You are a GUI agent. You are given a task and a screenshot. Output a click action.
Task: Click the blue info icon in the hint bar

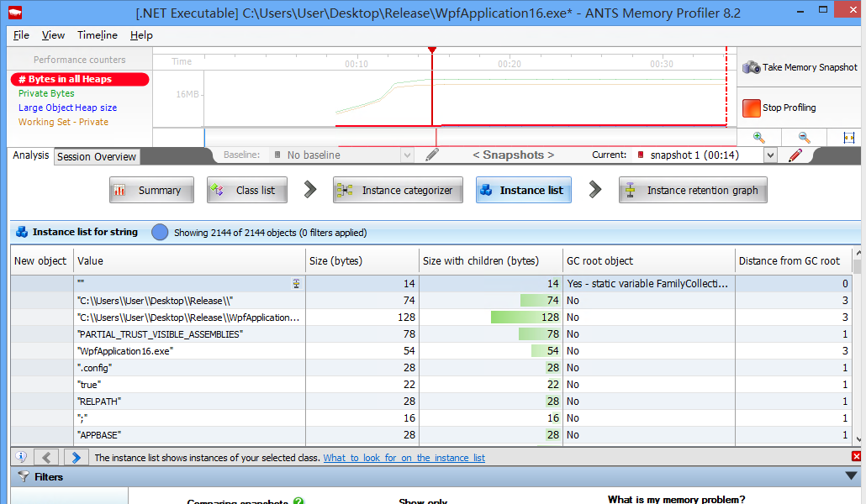[x=21, y=457]
